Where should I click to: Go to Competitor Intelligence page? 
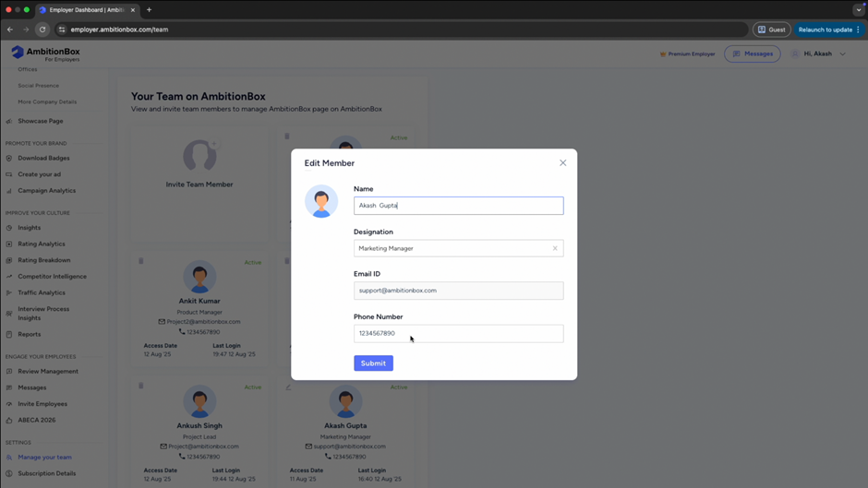52,276
